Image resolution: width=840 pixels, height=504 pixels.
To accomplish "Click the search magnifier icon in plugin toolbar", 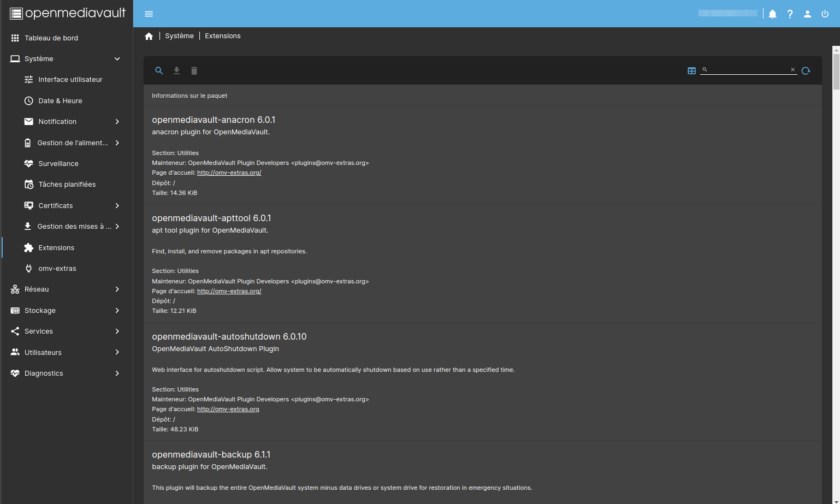I will tap(159, 70).
